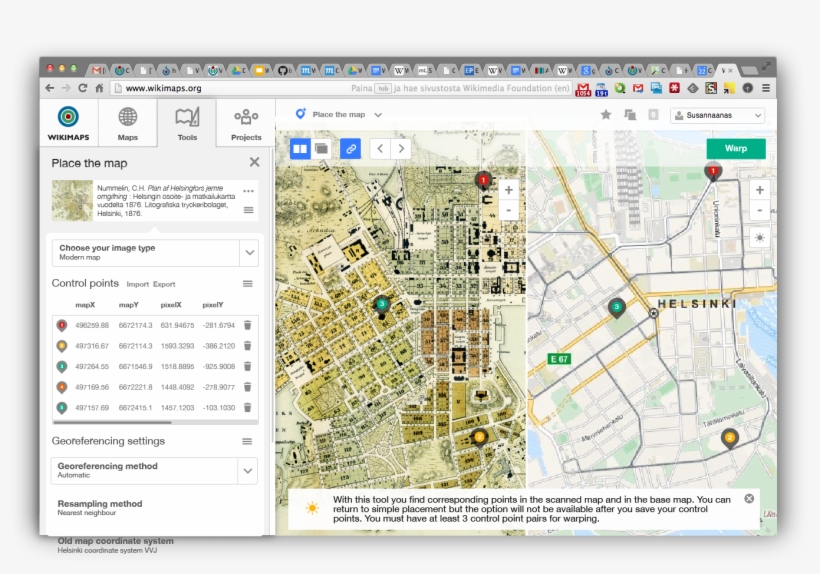The width and height of the screenshot is (820, 574).
Task: Switch to side-by-side split view
Action: click(x=301, y=149)
